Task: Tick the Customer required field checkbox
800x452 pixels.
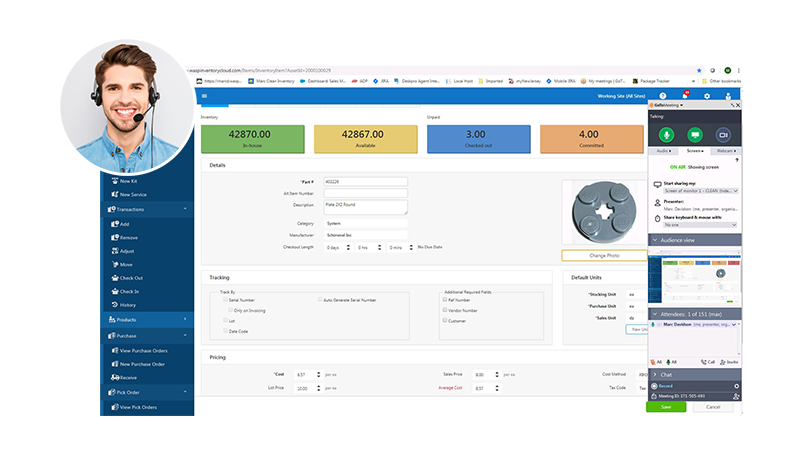Action: pos(444,320)
